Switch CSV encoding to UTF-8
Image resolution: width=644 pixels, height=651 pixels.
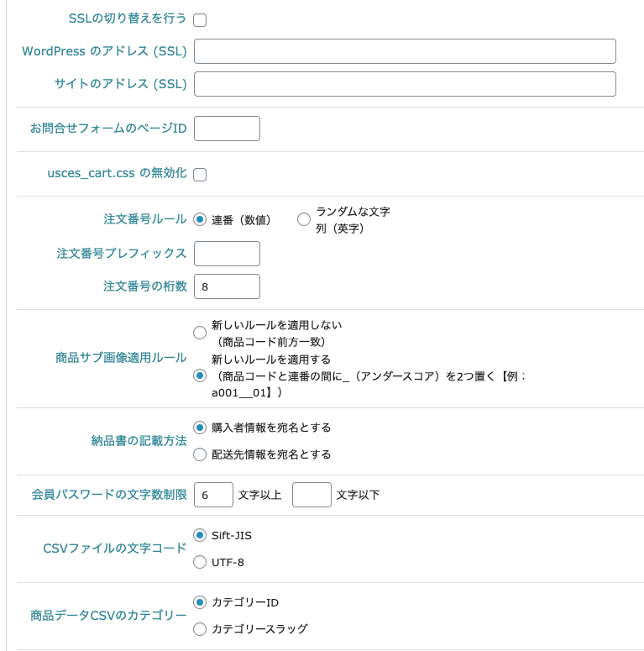pos(200,562)
